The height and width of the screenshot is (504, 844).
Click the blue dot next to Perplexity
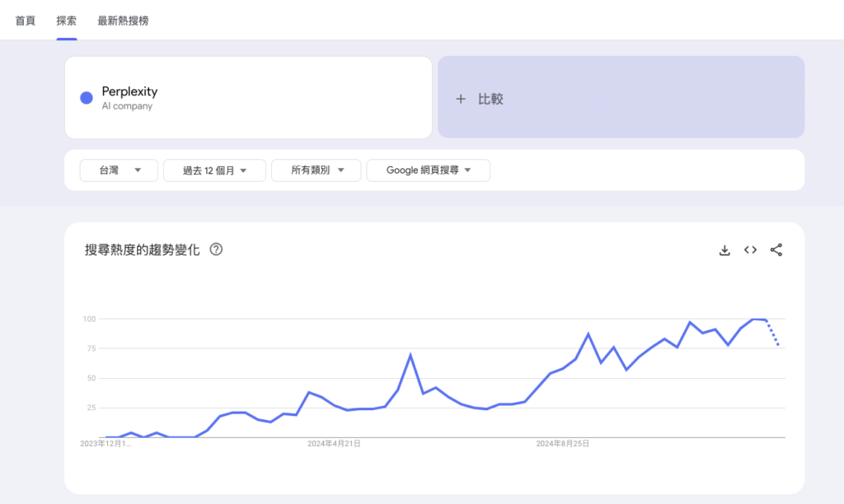point(86,98)
